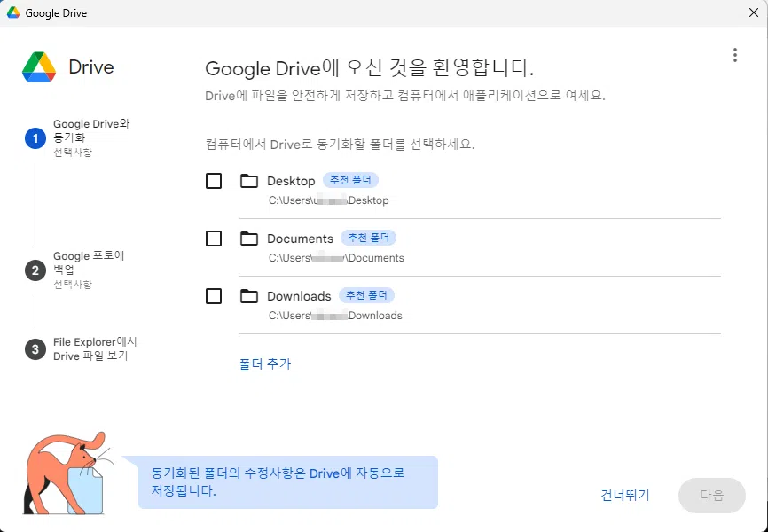The height and width of the screenshot is (532, 768).
Task: Select step 2 'Google 포토에 백업' indicator
Action: (x=34, y=270)
